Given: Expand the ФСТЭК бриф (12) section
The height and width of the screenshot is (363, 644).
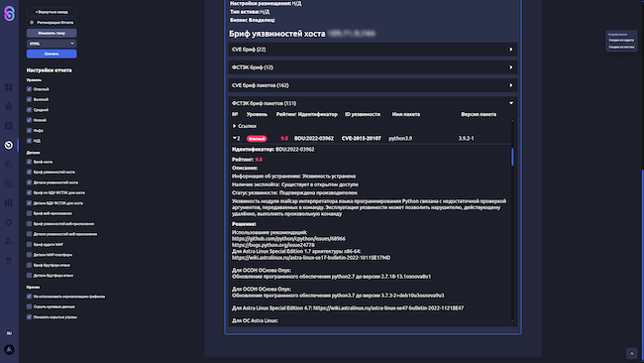Looking at the screenshot, I should (373, 67).
